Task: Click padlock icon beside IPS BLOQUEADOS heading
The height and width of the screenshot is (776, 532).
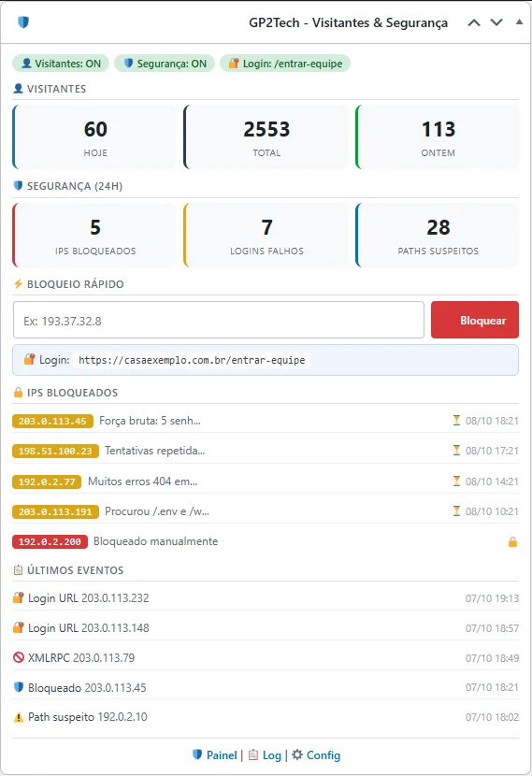Action: tap(19, 393)
